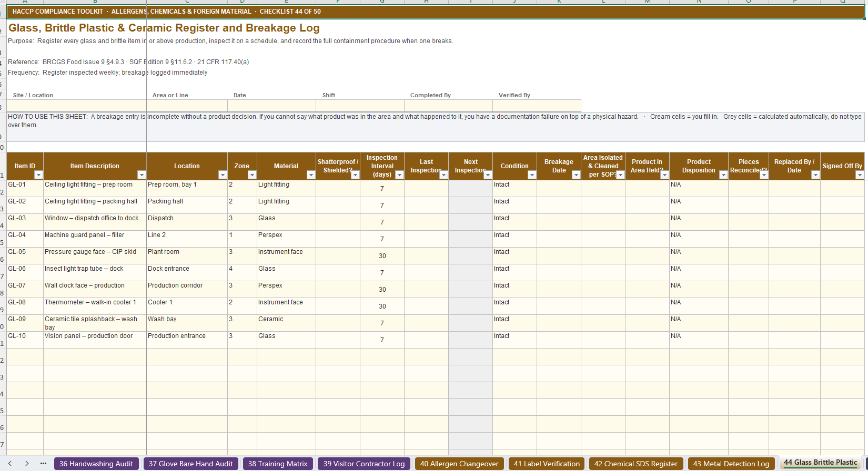
Task: Click the Breakage Date filter arrow
Action: click(576, 175)
